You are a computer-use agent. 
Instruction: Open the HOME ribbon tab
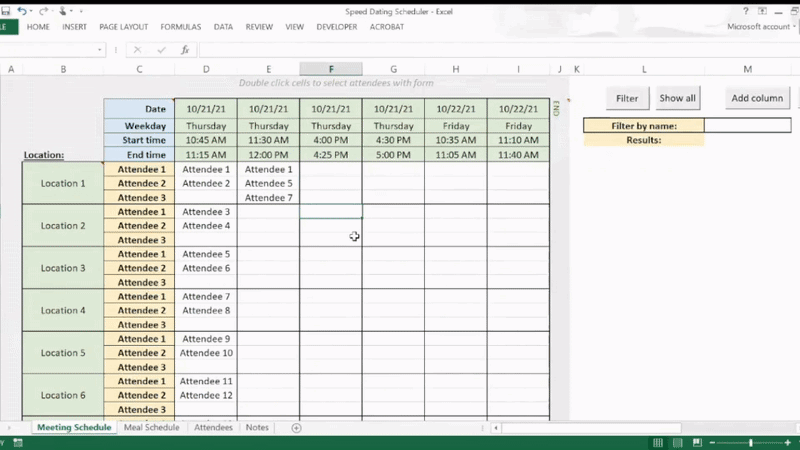(38, 27)
